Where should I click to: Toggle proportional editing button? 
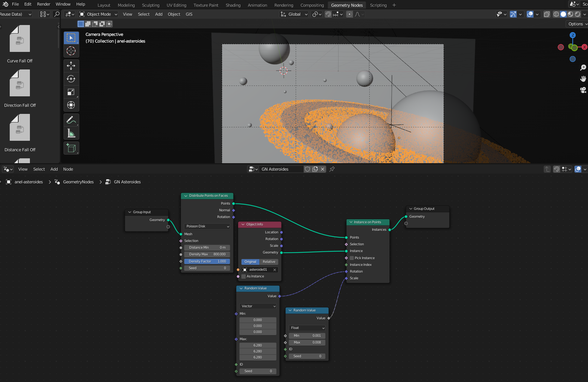pyautogui.click(x=350, y=14)
